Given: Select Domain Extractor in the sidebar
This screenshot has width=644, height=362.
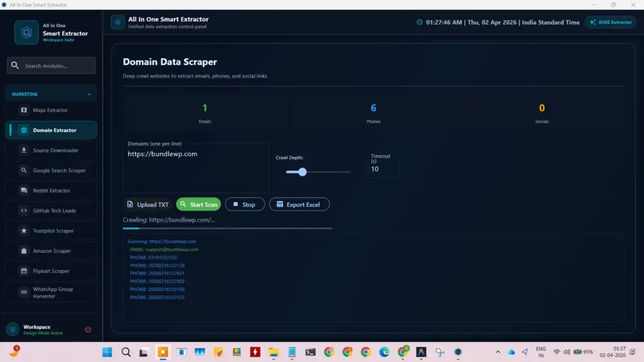Looking at the screenshot, I should click(52, 130).
